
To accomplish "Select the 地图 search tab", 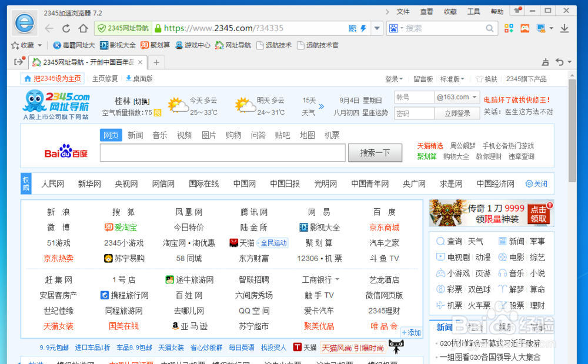I will [x=307, y=135].
